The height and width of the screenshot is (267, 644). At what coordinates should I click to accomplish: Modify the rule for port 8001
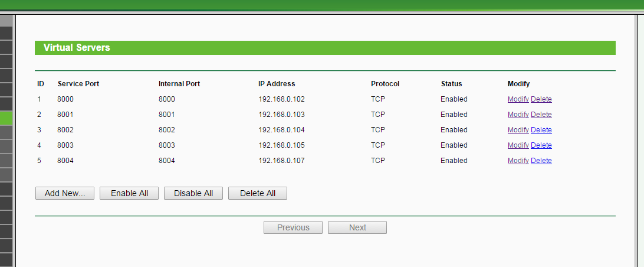(x=518, y=115)
